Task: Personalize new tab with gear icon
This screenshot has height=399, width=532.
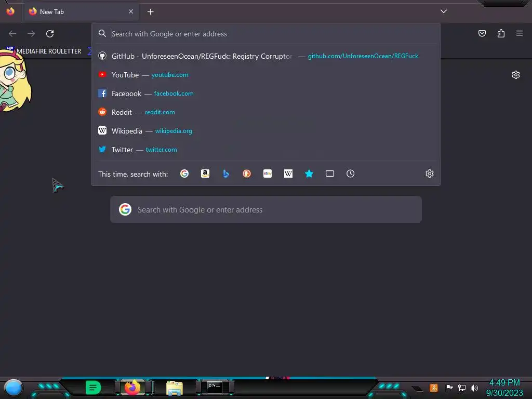Action: [516, 75]
